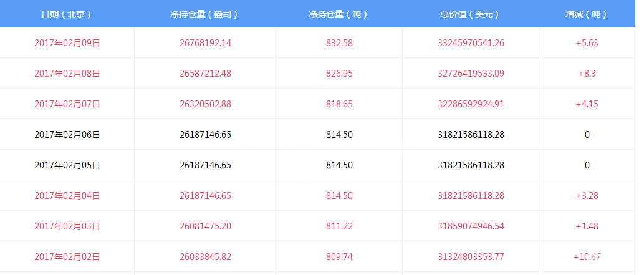
Task: Select 814.50 in the 02月06日 row
Action: [x=339, y=135]
